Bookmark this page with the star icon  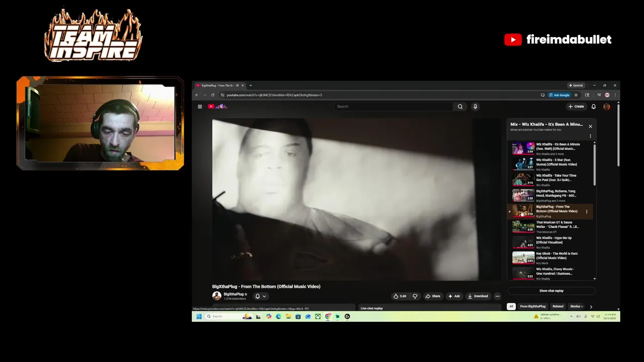pos(576,95)
